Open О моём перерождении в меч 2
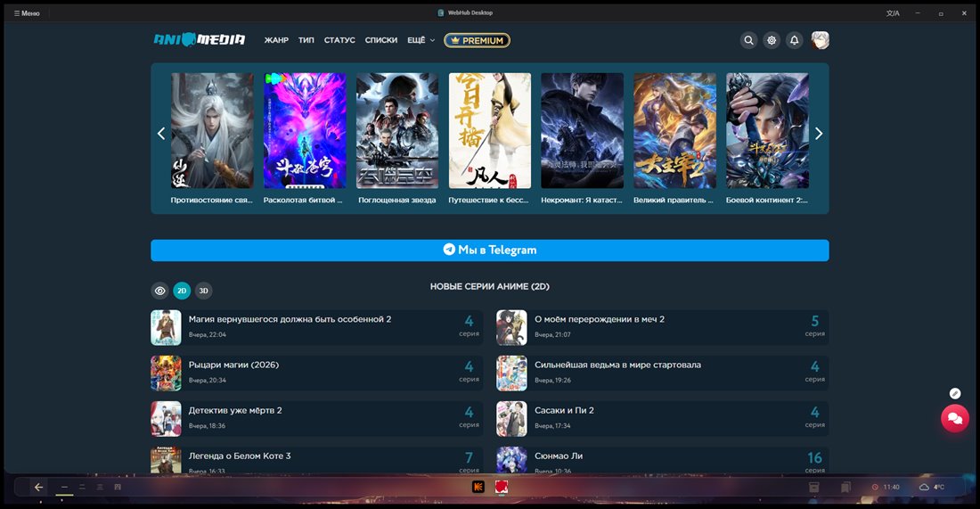980x509 pixels. click(663, 328)
